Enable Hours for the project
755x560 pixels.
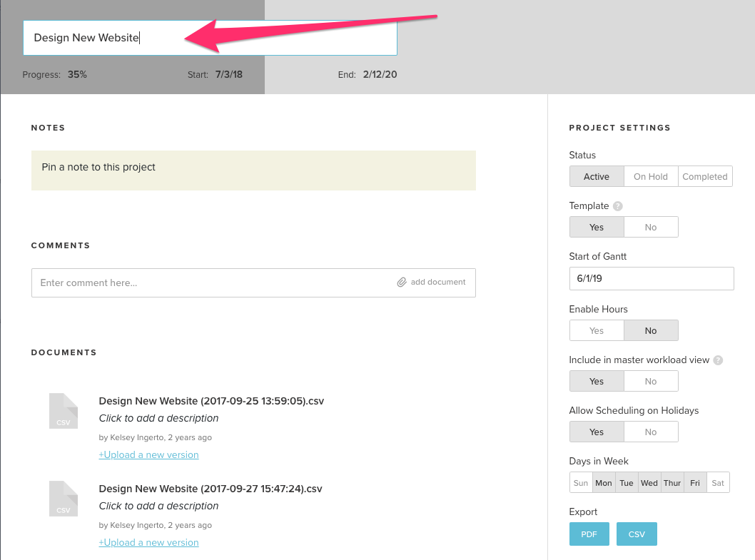pos(597,330)
